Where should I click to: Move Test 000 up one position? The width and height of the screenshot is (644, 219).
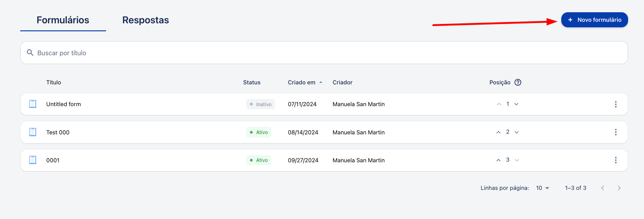coord(498,132)
